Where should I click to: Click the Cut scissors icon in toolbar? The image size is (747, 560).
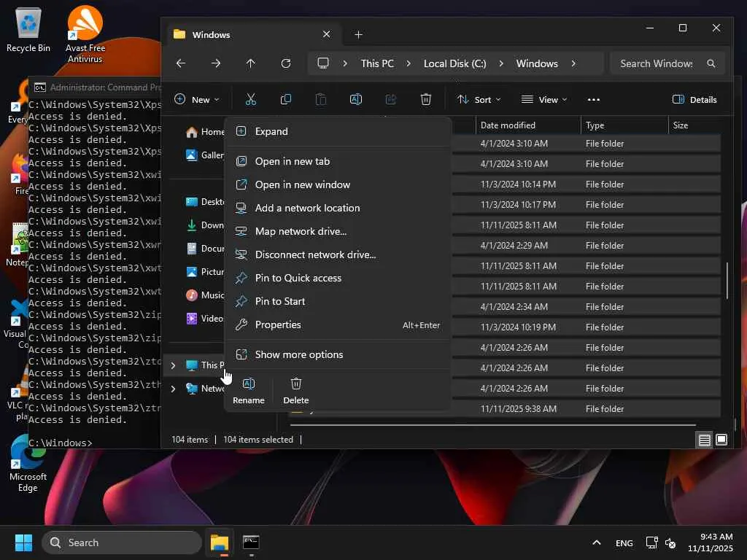[251, 99]
